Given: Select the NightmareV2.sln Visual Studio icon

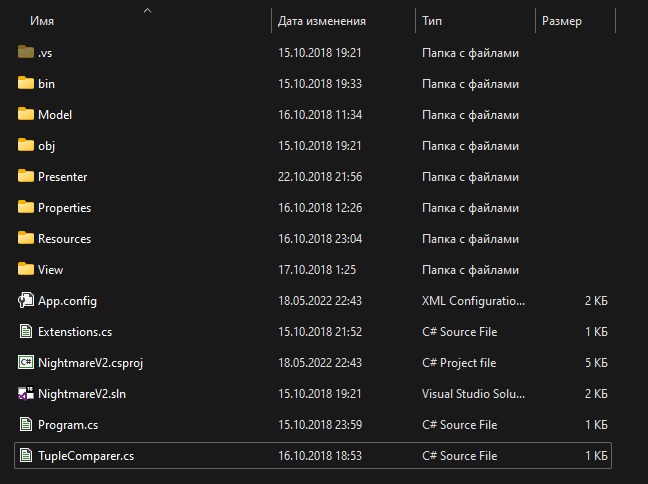Looking at the screenshot, I should point(26,393).
